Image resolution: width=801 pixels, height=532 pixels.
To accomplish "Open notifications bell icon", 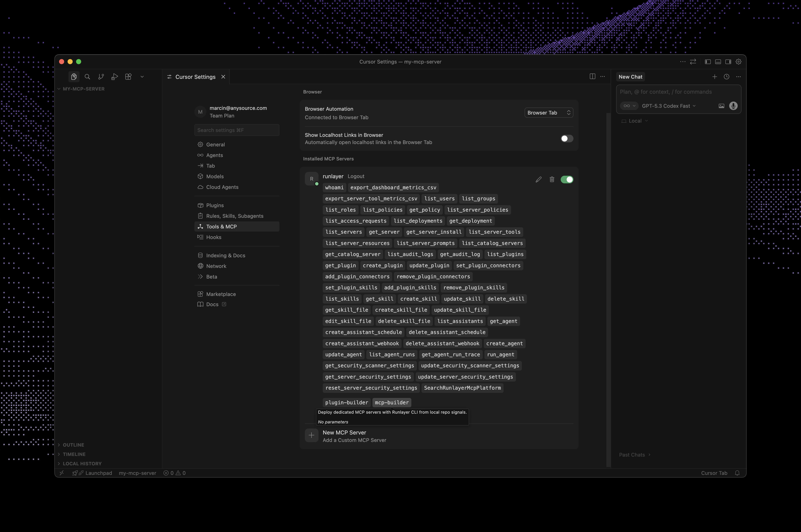I will pyautogui.click(x=737, y=473).
